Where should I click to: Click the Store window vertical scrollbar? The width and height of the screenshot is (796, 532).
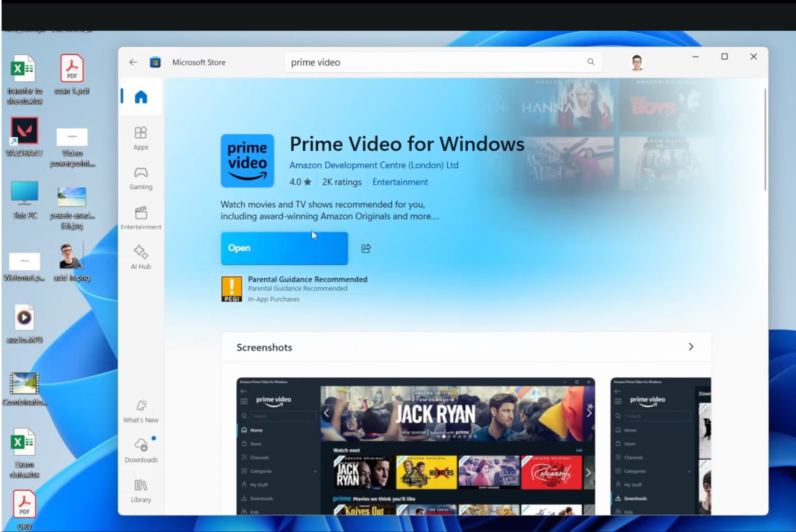(765, 140)
